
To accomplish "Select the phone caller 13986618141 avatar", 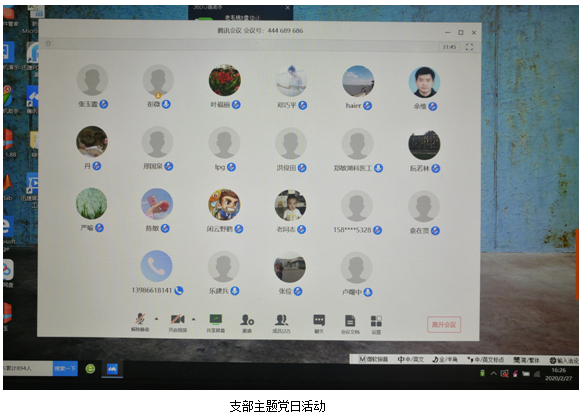I will [x=157, y=266].
